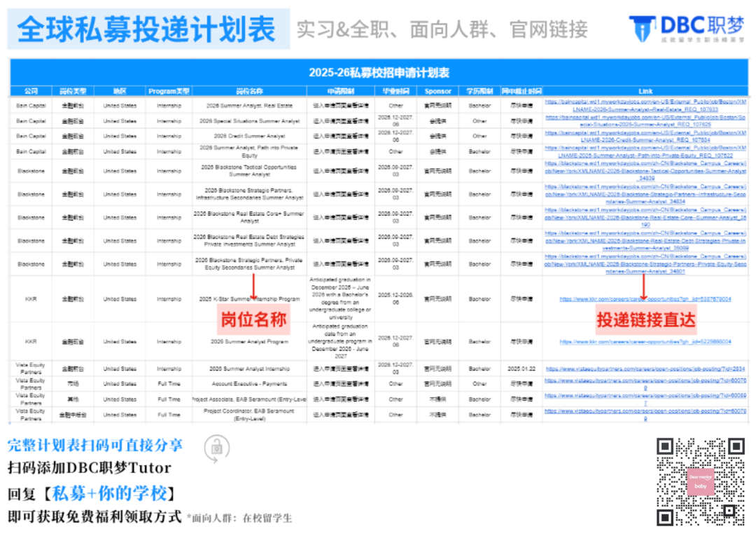Select the 市场 job type cell

click(73, 384)
